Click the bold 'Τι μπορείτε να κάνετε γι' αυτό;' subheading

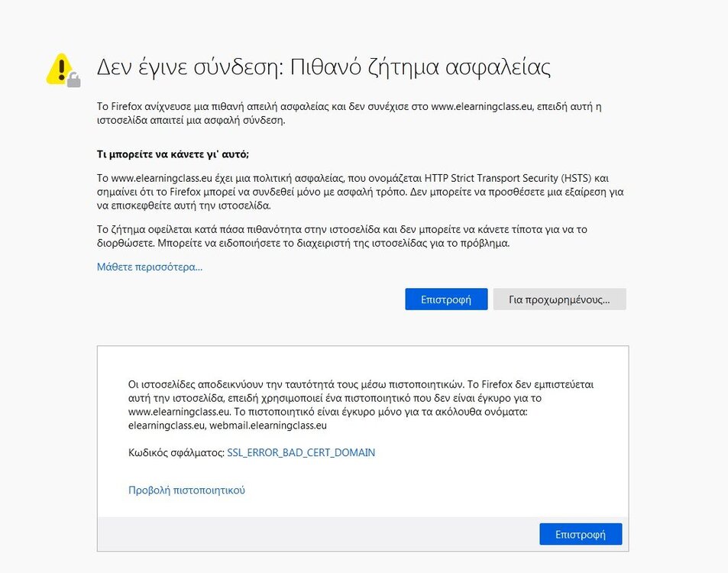tap(173, 154)
